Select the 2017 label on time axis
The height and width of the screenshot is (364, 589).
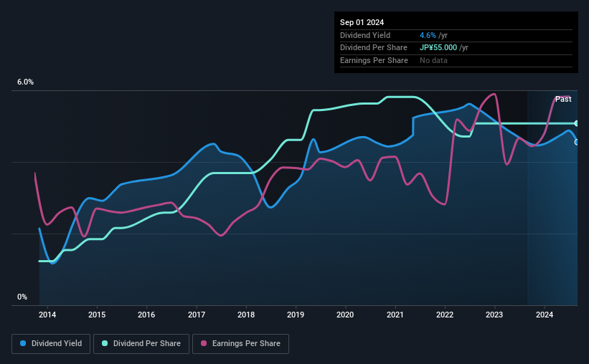(x=197, y=315)
